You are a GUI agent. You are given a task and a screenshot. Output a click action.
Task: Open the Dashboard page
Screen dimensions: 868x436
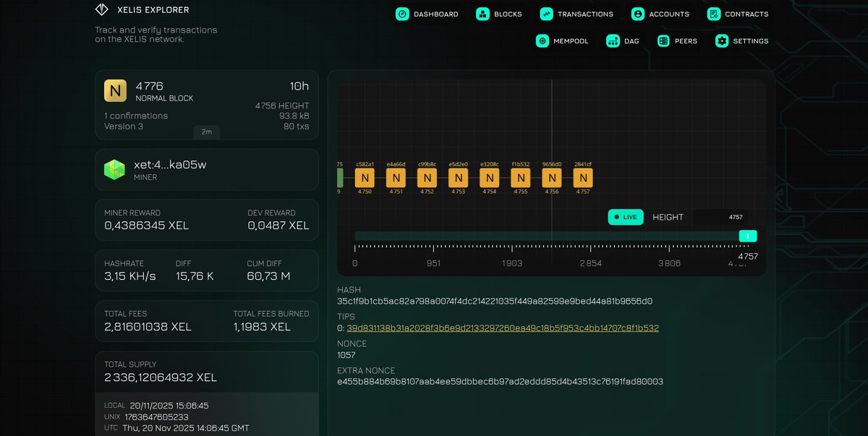click(x=435, y=14)
